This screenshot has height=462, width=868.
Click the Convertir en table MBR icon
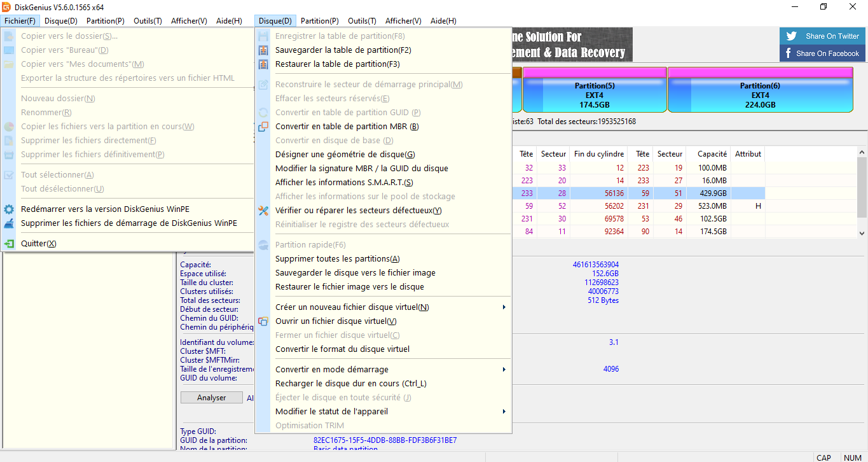(263, 127)
